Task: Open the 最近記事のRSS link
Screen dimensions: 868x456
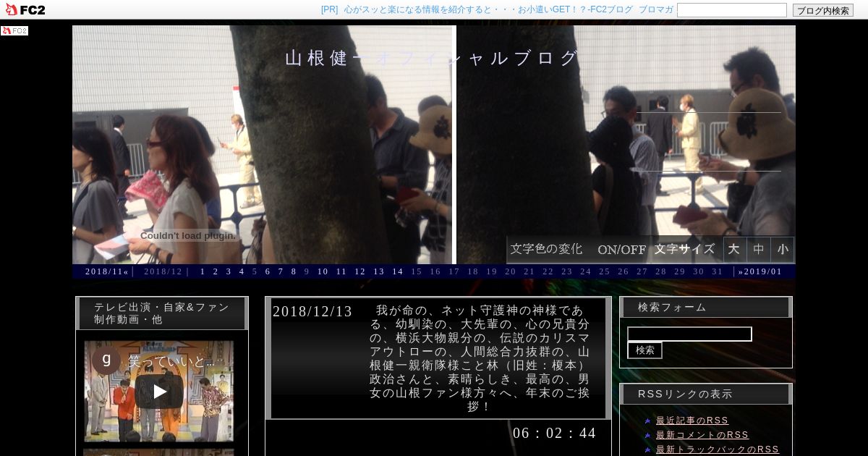Action: pyautogui.click(x=692, y=421)
